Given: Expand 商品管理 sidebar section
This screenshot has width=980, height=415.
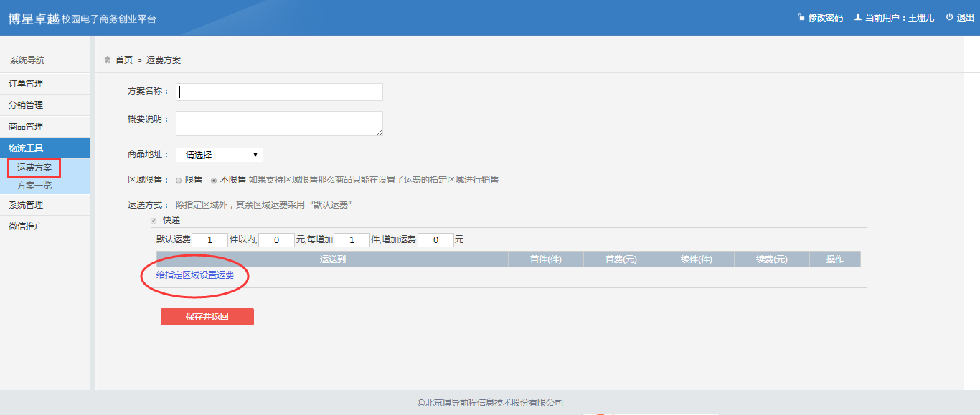Looking at the screenshot, I should [26, 127].
